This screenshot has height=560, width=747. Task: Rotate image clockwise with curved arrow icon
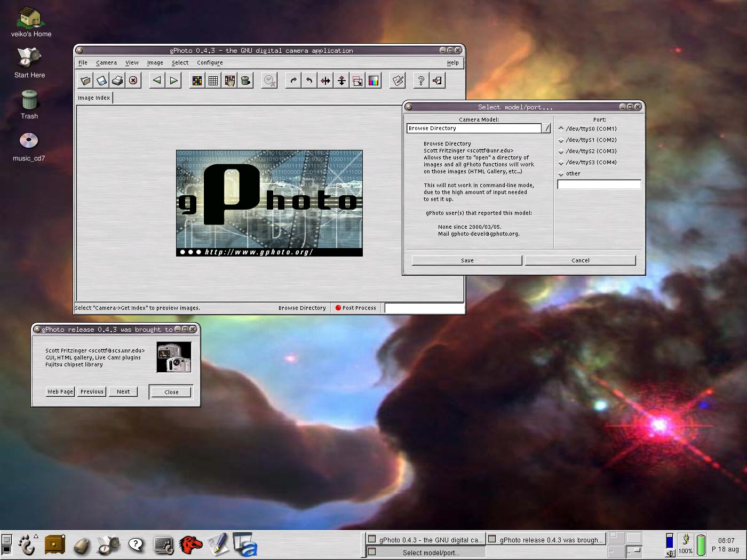point(293,81)
